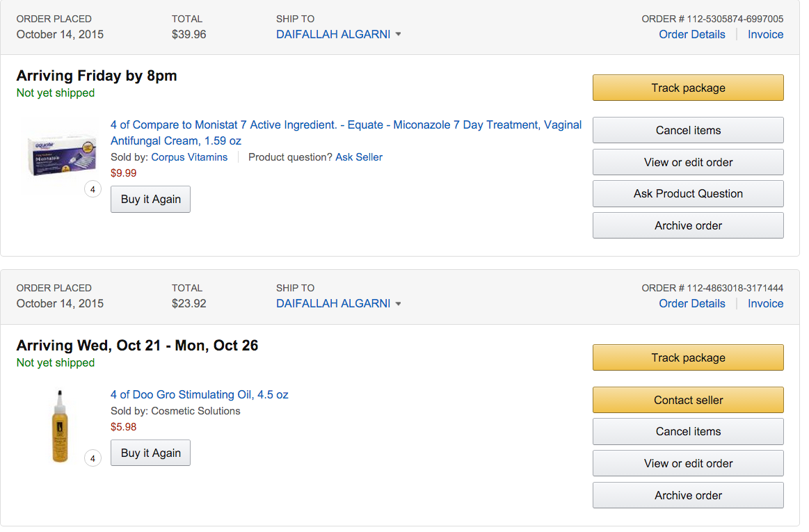Viewport: 809px width, 532px height.
Task: Cancel items in the Doo Gro order
Action: click(688, 431)
